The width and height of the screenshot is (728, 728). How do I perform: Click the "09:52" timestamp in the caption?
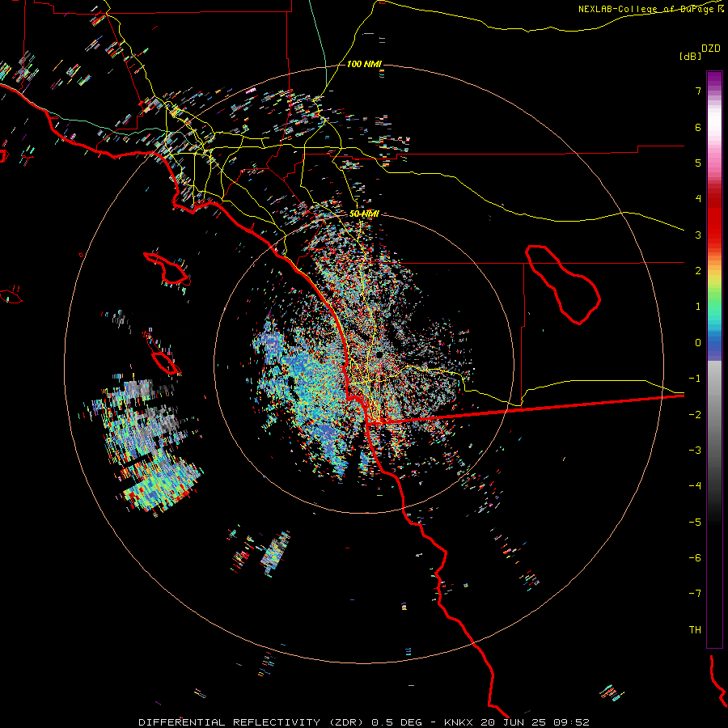point(572,722)
